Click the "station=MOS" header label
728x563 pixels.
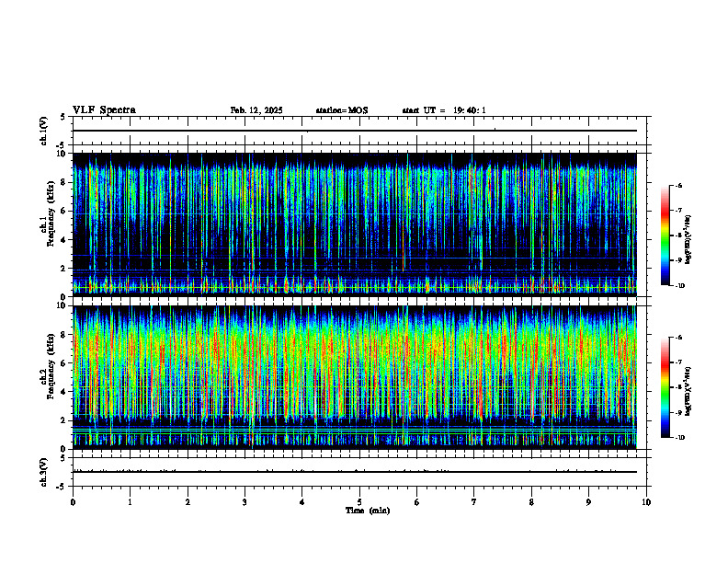click(342, 110)
